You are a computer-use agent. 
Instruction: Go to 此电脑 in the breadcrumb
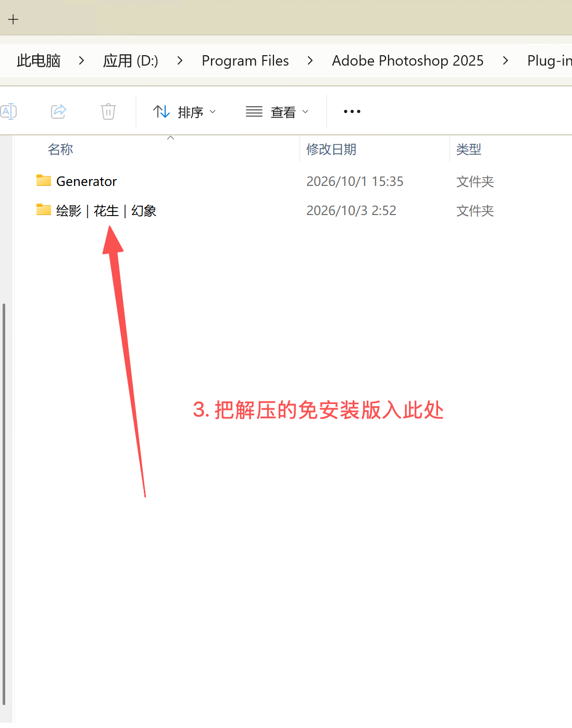[39, 61]
